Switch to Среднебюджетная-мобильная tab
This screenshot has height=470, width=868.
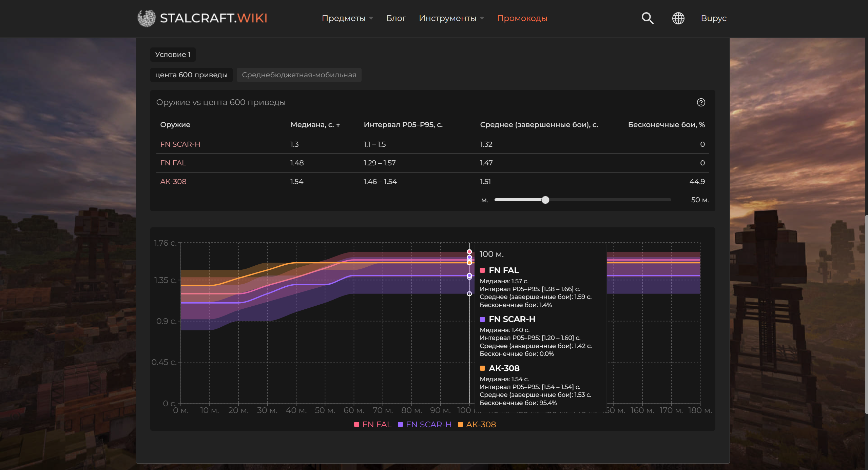point(299,75)
